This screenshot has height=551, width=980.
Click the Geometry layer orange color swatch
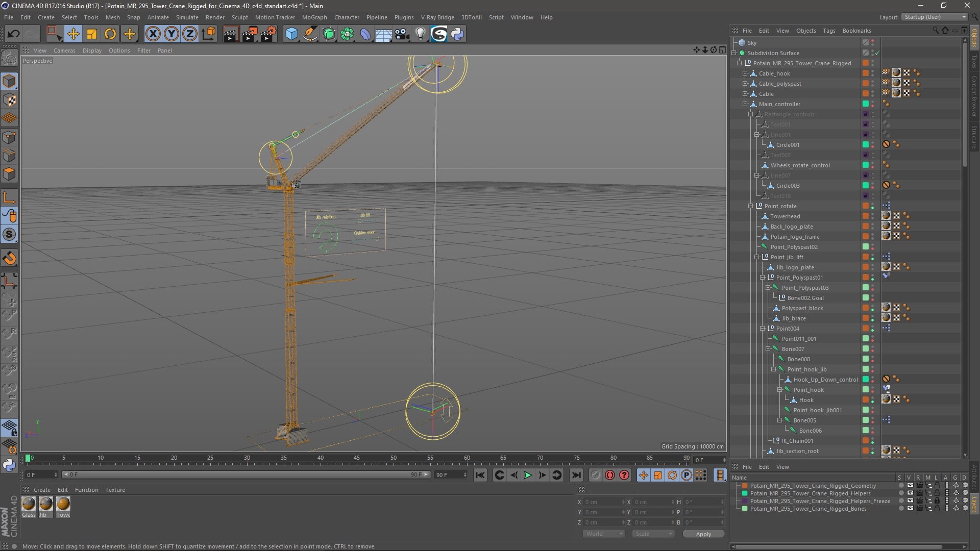click(x=745, y=486)
